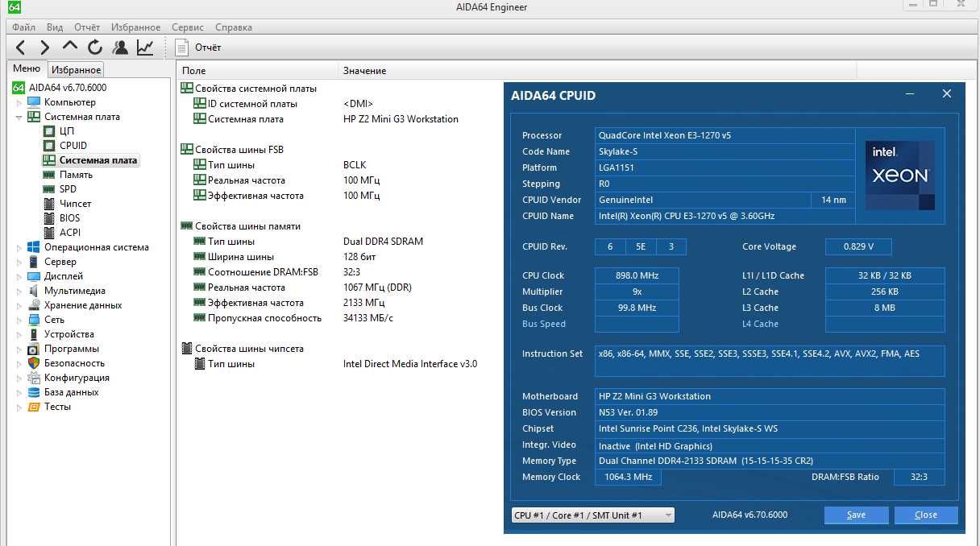Screen dimensions: 980x546
Task: Collapse the Системная плата tree node
Action: [x=19, y=117]
